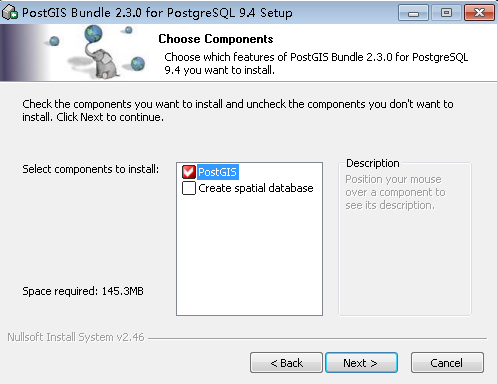The height and width of the screenshot is (384, 498).
Task: Click the Choose Components heading
Action: click(x=216, y=39)
